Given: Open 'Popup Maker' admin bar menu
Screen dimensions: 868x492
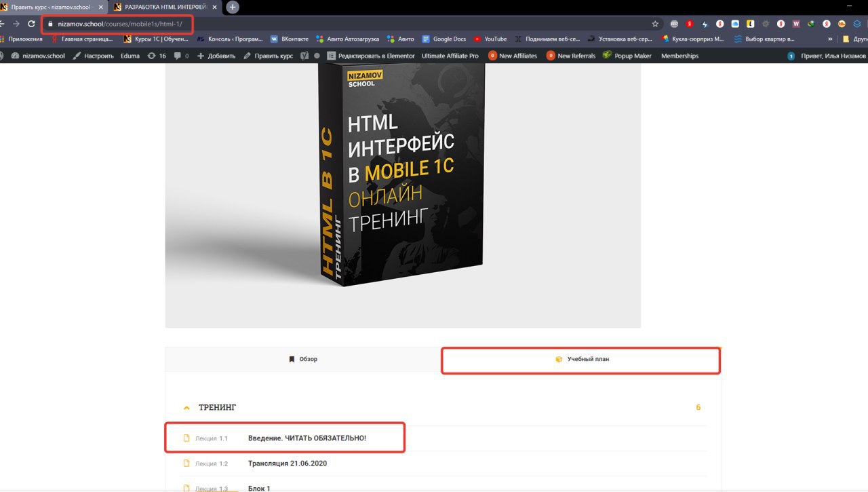Looking at the screenshot, I should [x=627, y=56].
